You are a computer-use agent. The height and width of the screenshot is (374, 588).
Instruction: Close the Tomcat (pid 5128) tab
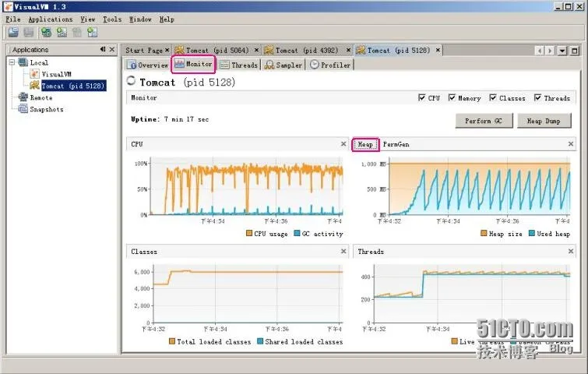[x=438, y=50]
